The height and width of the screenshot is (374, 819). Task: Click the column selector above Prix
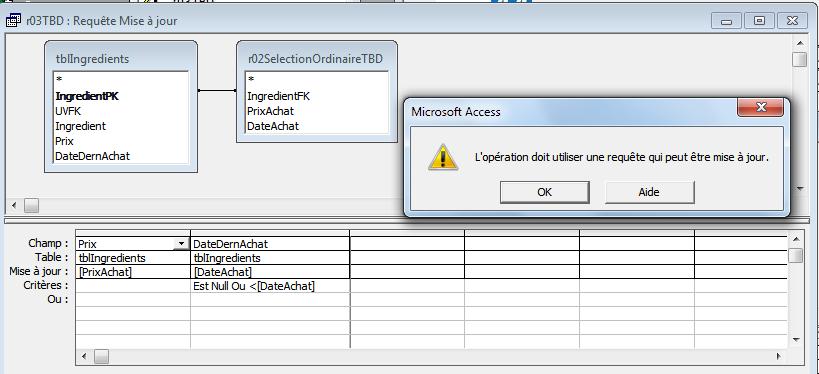pyautogui.click(x=133, y=233)
